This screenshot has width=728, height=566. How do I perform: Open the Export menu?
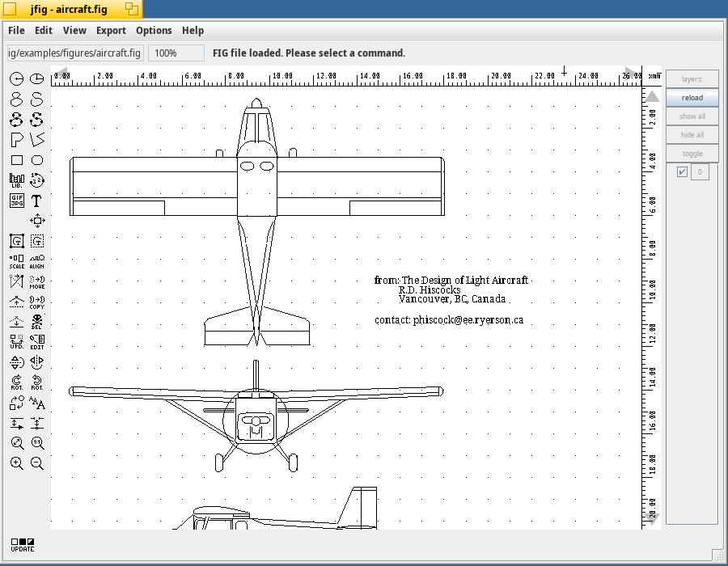(111, 30)
